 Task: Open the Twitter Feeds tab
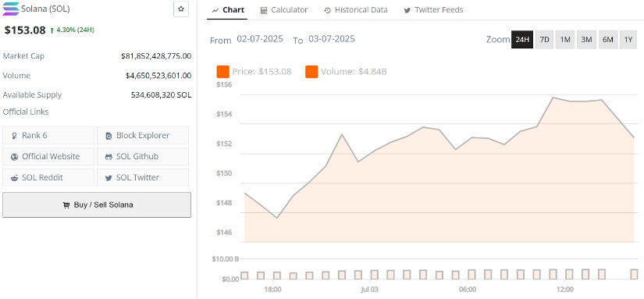(433, 10)
